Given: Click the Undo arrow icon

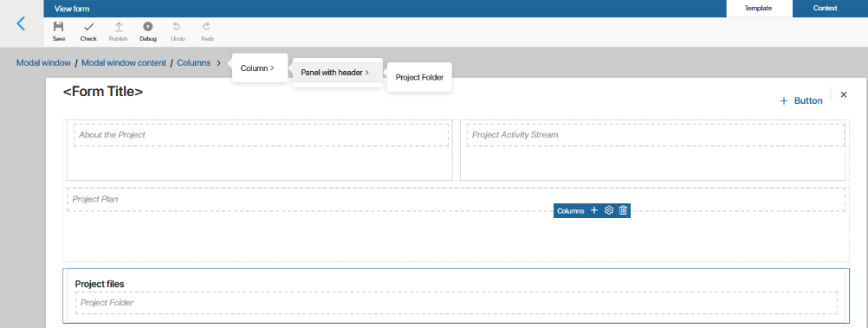Looking at the screenshot, I should [177, 26].
